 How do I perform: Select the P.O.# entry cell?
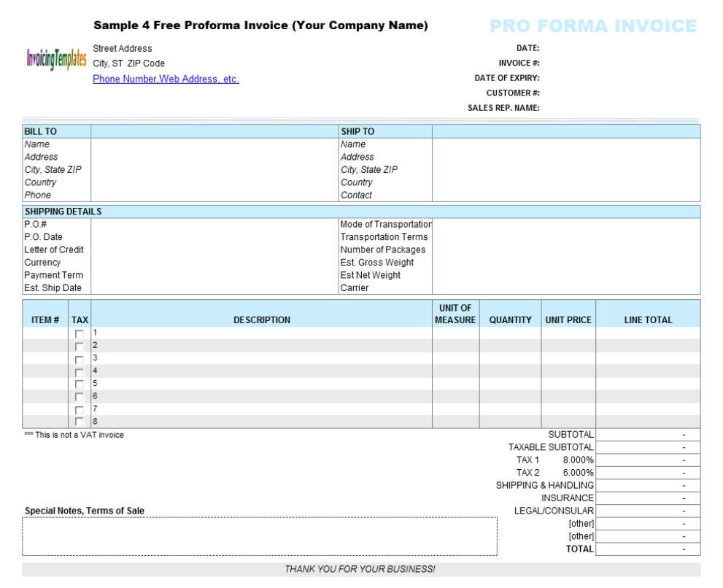212,225
